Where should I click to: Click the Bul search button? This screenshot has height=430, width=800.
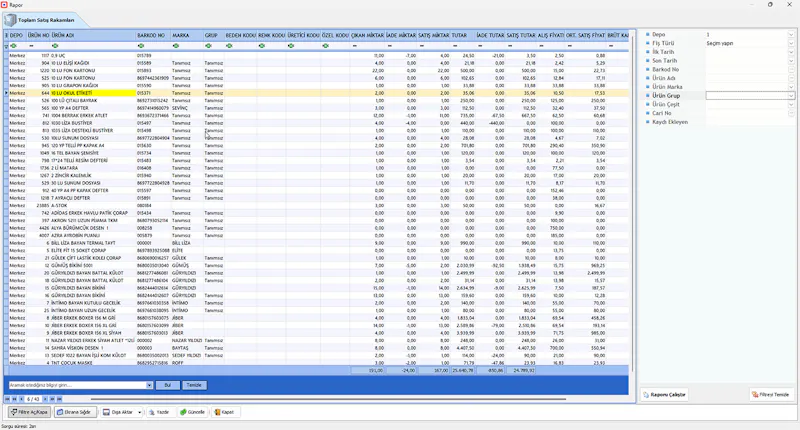(167, 385)
